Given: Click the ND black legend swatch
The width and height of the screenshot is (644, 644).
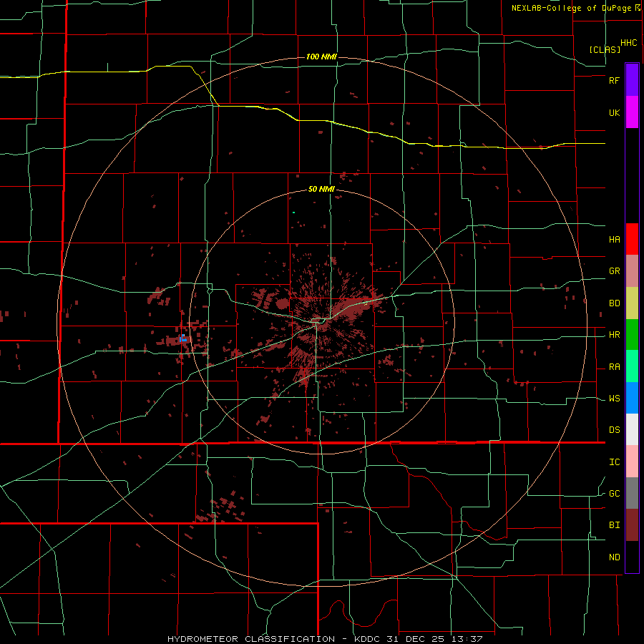Looking at the screenshot, I should point(632,557).
